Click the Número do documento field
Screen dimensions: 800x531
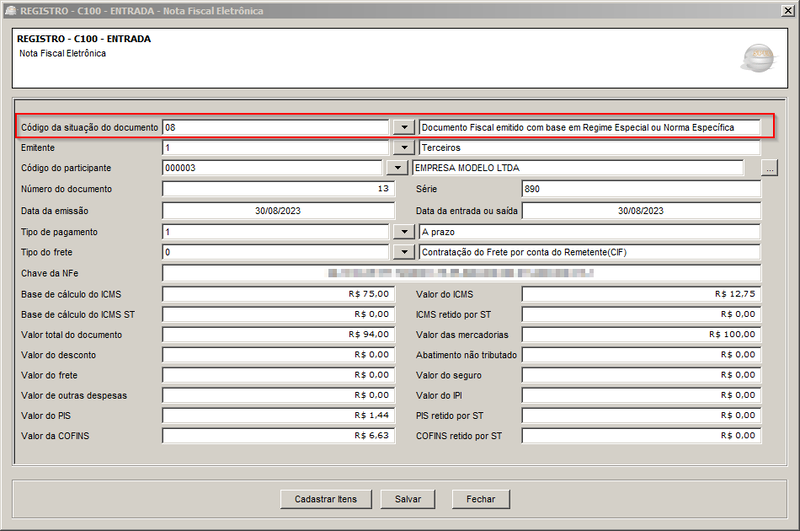coord(278,189)
